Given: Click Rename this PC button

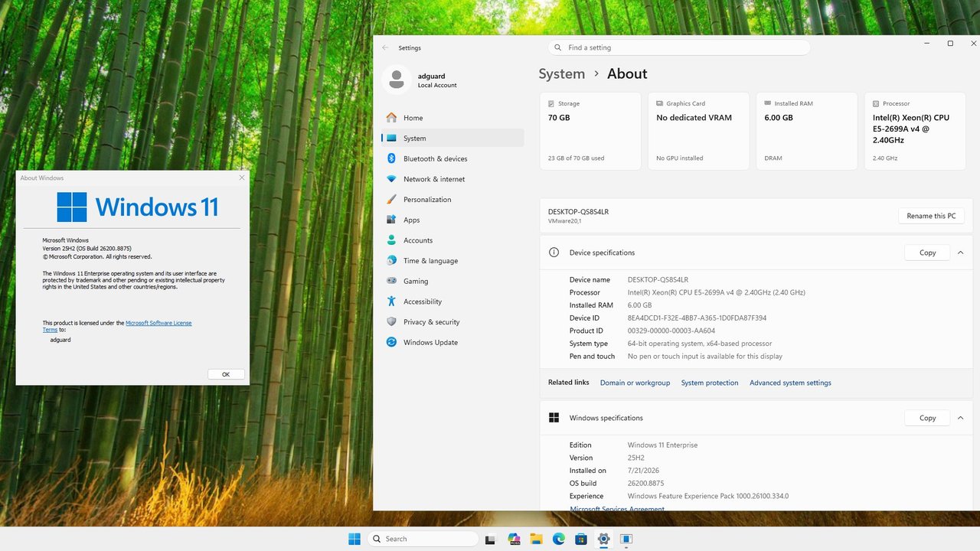Looking at the screenshot, I should [931, 216].
